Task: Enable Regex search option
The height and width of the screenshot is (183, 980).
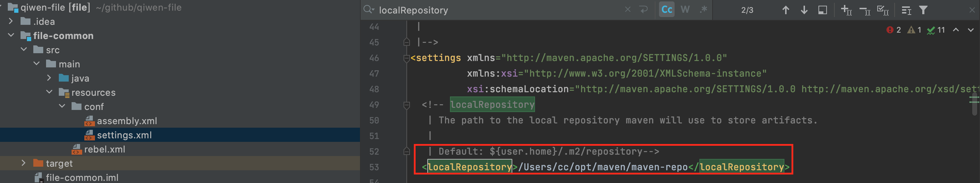Action: click(703, 10)
